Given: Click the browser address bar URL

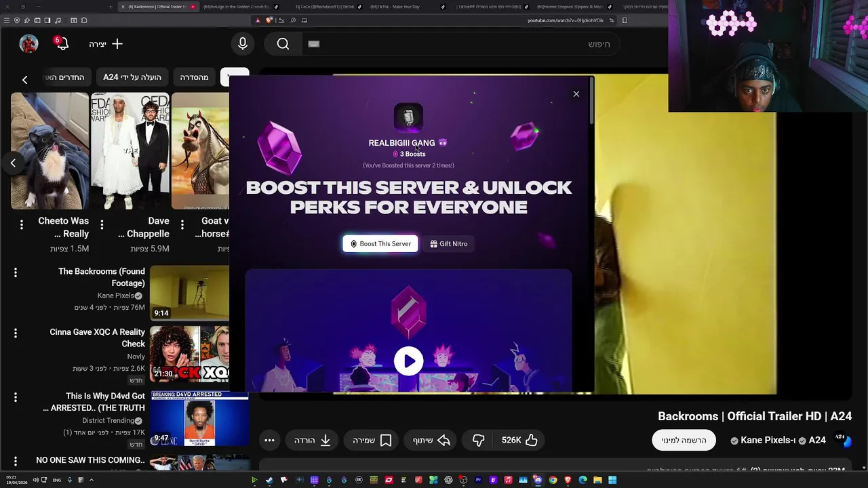Looking at the screenshot, I should click(x=566, y=20).
